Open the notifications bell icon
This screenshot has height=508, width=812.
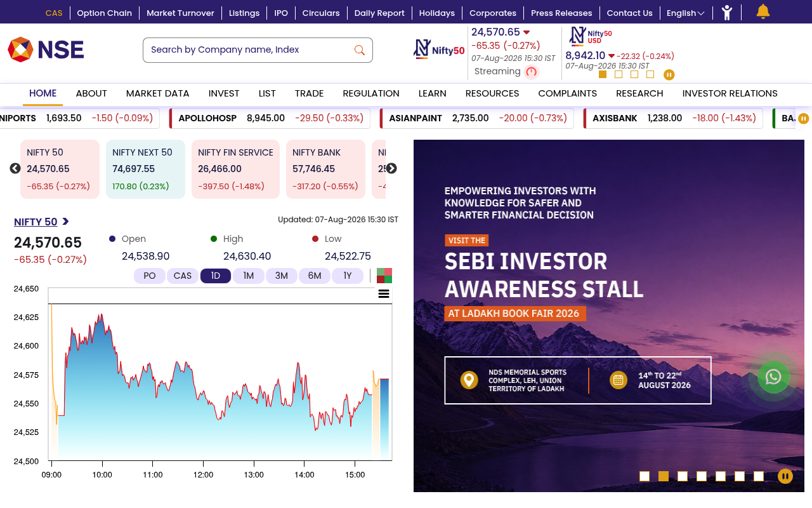(763, 11)
